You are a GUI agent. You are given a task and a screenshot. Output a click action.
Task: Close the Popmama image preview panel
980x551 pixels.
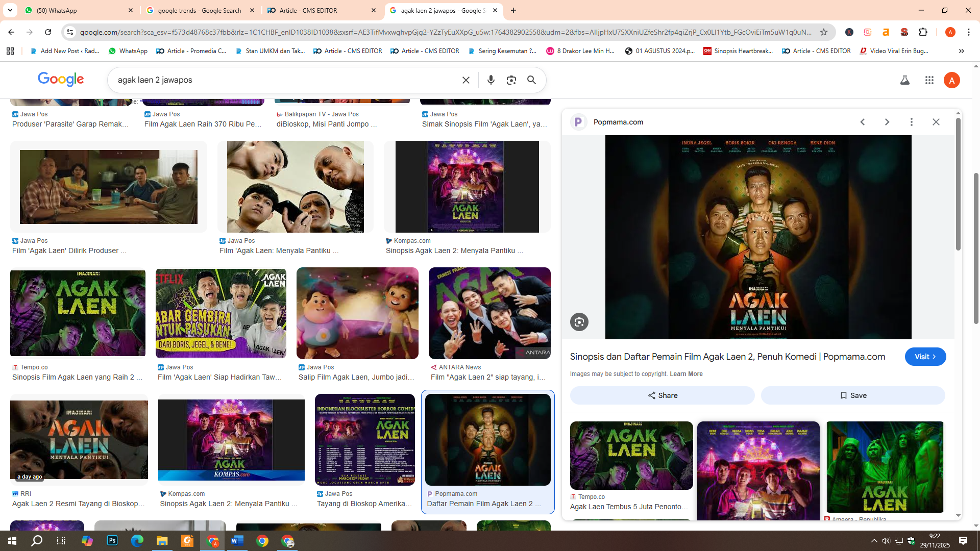click(x=936, y=122)
